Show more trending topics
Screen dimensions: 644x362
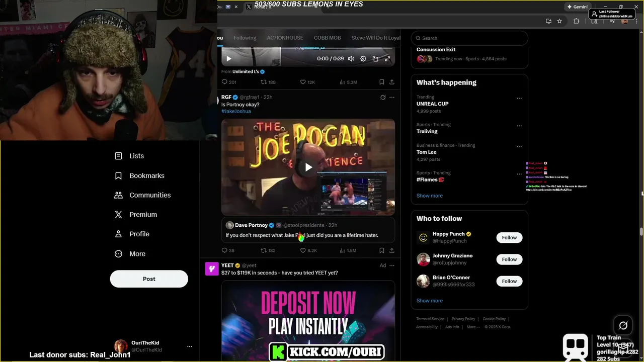[x=430, y=196]
